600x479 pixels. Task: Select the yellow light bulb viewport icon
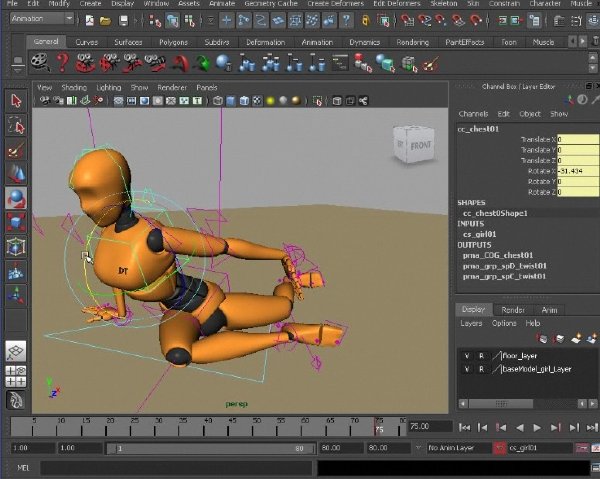(271, 101)
